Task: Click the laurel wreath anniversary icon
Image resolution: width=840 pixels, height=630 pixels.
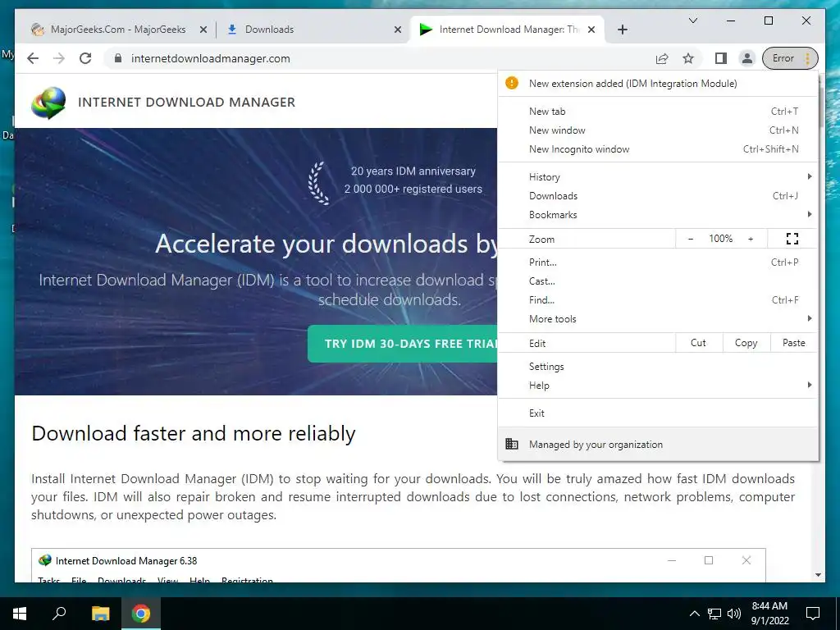Action: [x=319, y=183]
